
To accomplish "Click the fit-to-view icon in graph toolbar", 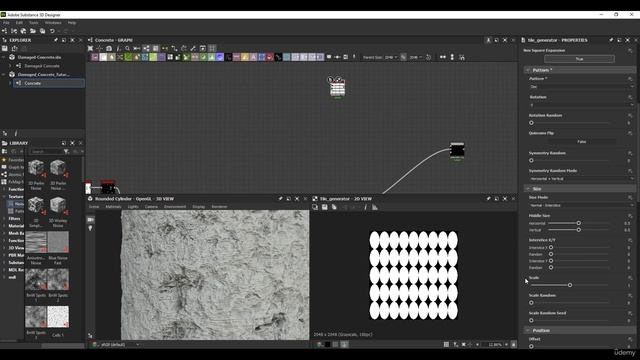I will pyautogui.click(x=90, y=48).
